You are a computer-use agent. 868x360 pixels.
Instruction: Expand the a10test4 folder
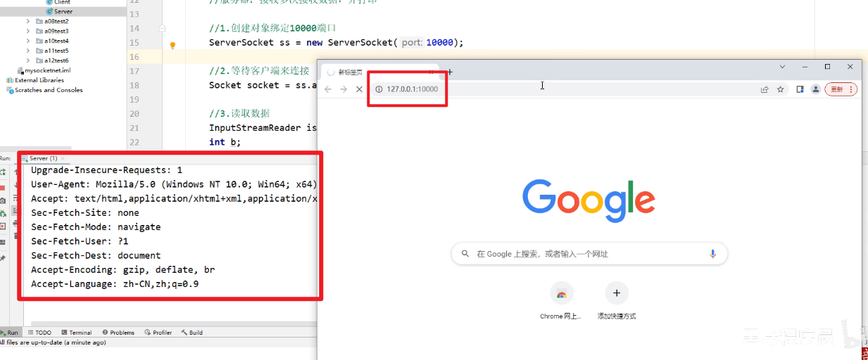[28, 41]
